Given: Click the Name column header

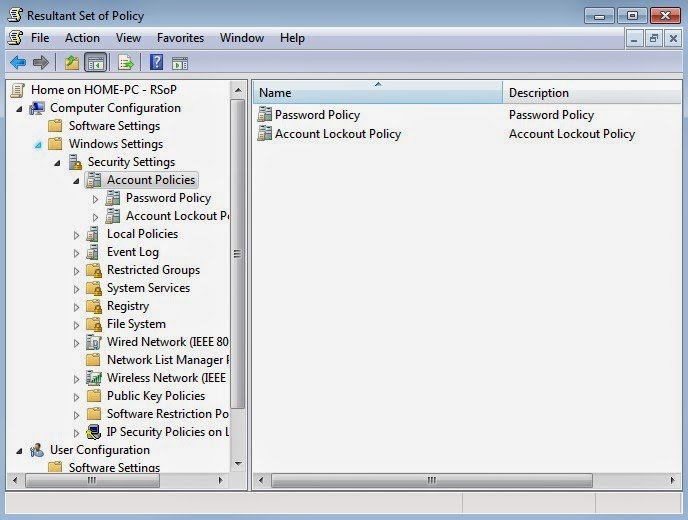Looking at the screenshot, I should [x=376, y=93].
